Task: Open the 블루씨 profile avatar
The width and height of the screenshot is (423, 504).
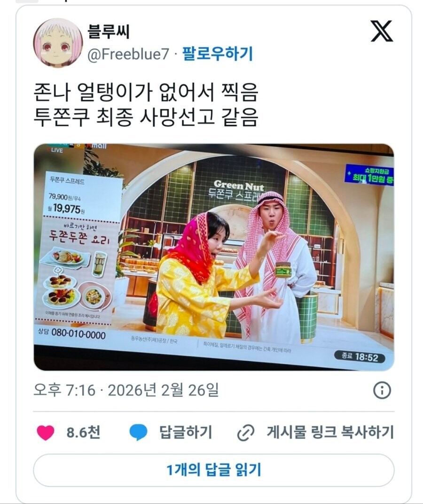Action: 58,43
